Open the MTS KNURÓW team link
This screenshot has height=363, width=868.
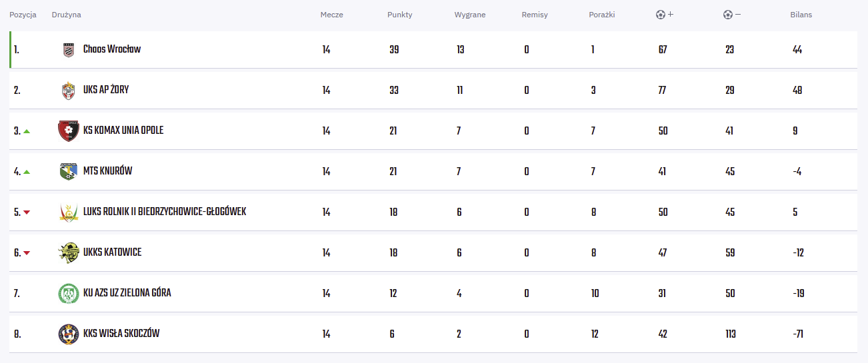pos(107,171)
